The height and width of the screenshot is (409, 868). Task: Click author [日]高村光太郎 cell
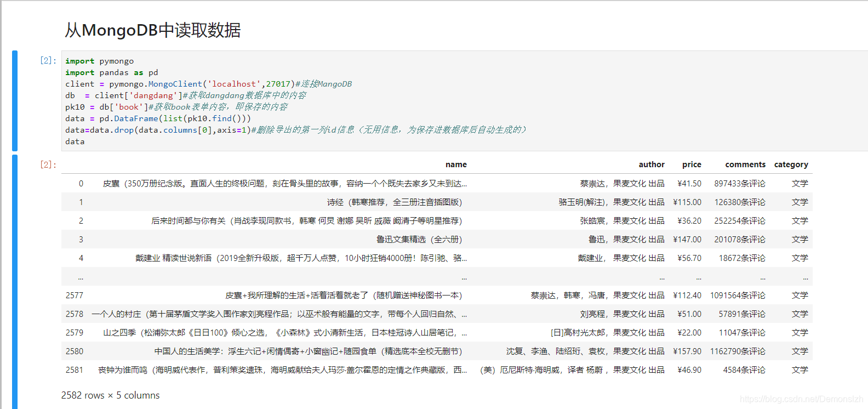click(x=608, y=333)
